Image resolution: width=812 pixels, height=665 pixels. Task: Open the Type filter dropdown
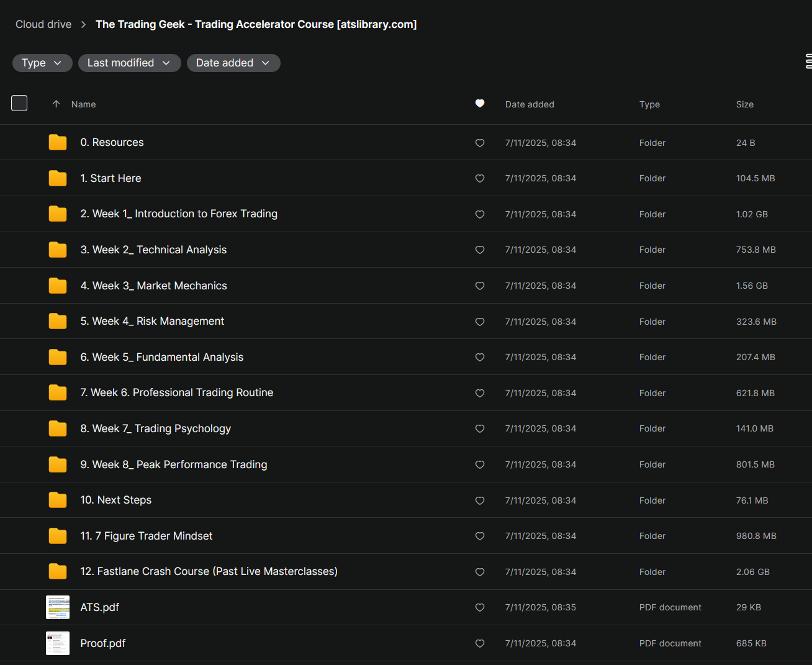[42, 63]
